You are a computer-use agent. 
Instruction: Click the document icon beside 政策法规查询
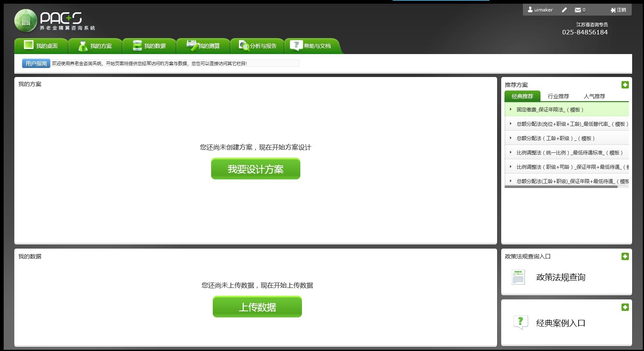518,277
